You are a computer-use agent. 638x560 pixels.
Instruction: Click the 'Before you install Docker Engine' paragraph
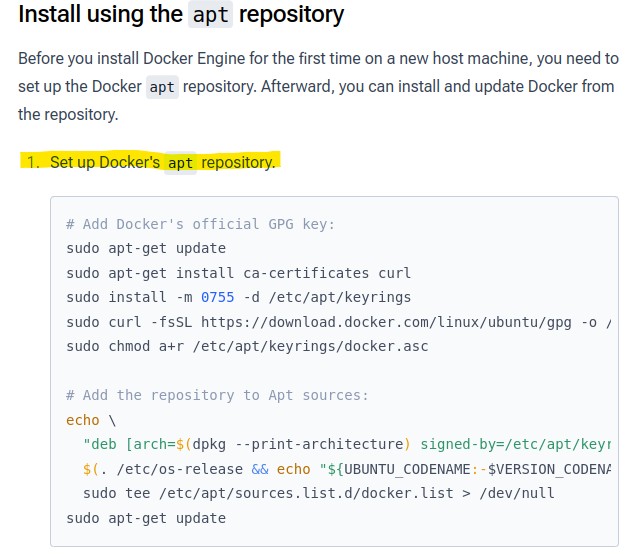point(319,87)
